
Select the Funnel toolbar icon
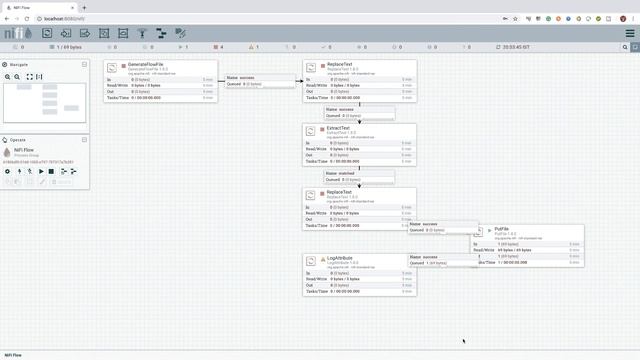pos(142,33)
